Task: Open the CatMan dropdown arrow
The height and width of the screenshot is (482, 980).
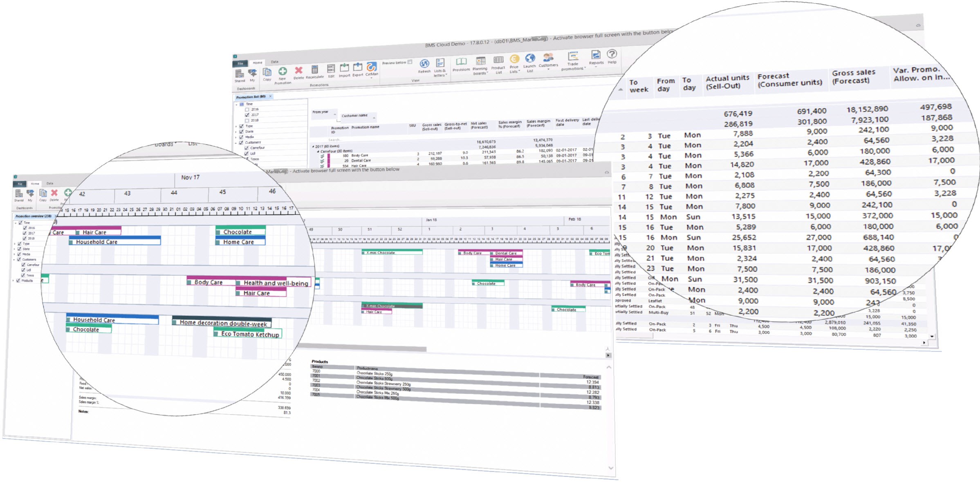Action: (371, 78)
